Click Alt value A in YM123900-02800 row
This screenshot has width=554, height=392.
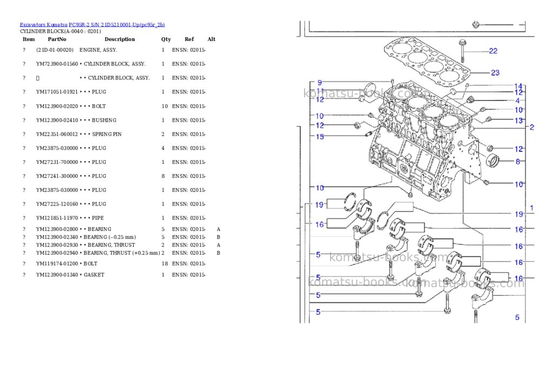click(x=219, y=229)
